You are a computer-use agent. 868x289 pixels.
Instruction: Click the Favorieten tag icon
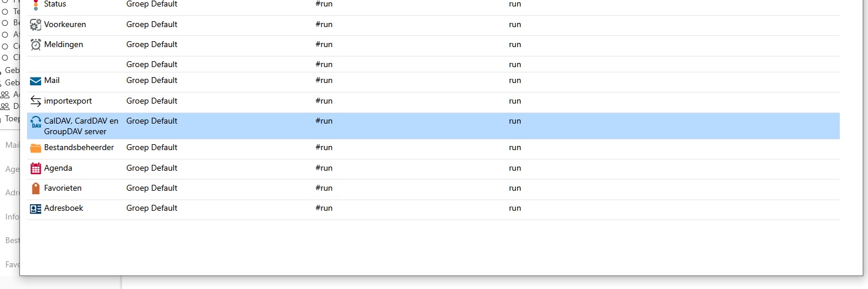[x=35, y=188]
